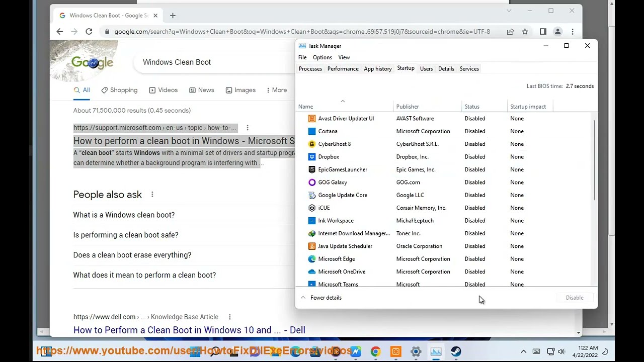644x362 pixels.
Task: Close the Windows Clean Boot tab
Action: [x=155, y=16]
